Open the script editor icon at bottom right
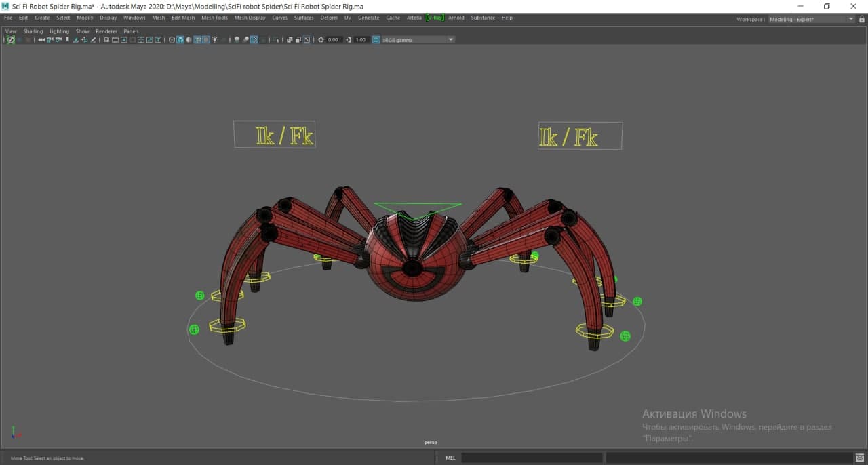868x465 pixels. (860, 458)
